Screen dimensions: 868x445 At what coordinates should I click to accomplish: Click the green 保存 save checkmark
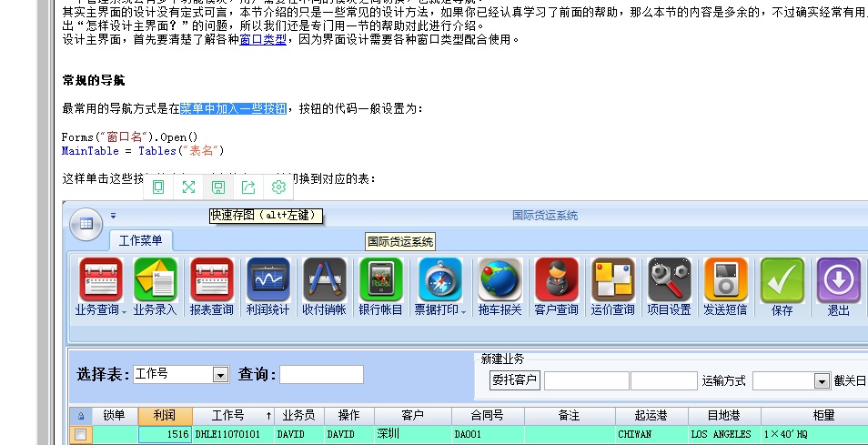pyautogui.click(x=782, y=280)
